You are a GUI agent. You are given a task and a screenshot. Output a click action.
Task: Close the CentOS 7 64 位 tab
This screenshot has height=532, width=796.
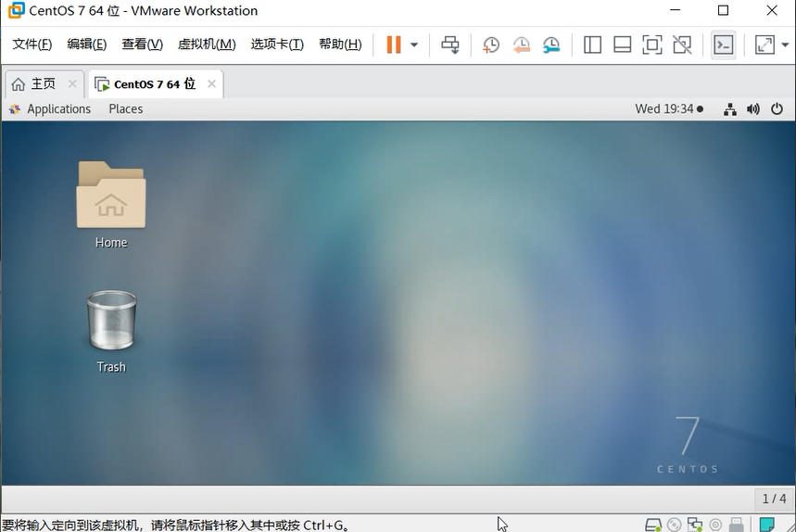pyautogui.click(x=211, y=83)
